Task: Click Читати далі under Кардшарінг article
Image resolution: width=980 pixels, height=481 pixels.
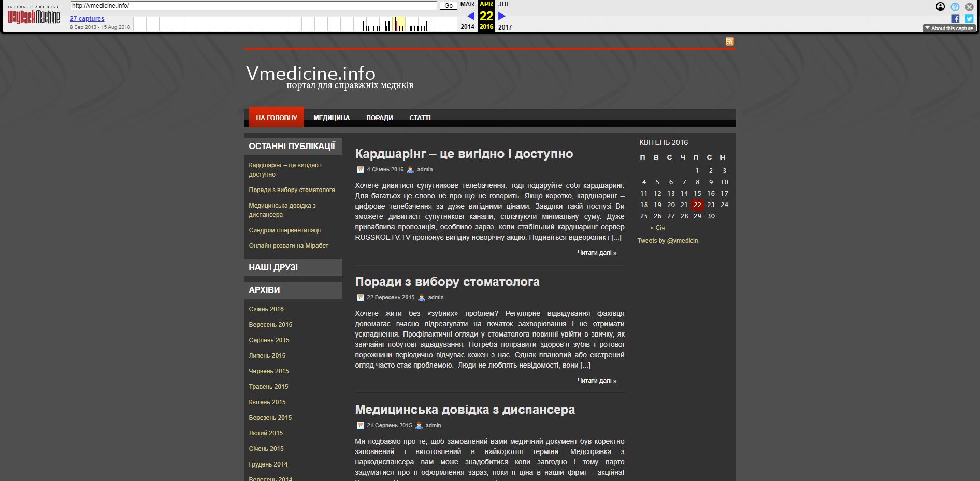Action: (x=597, y=253)
